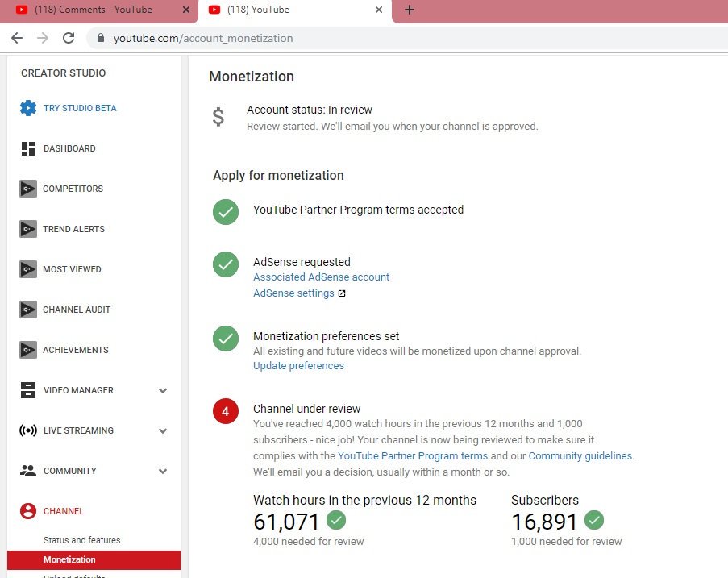728x578 pixels.
Task: Click the '1,000 needed for review' text
Action: pos(567,542)
